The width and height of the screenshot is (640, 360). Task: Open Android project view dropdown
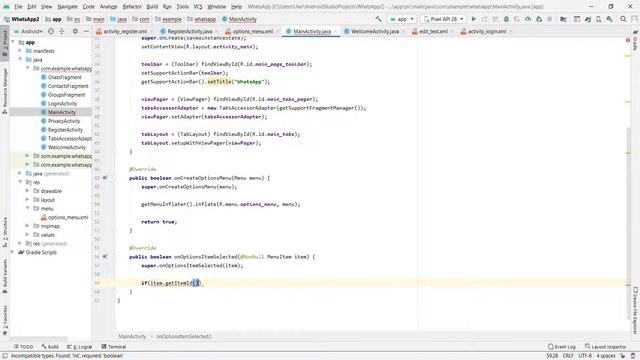click(29, 31)
